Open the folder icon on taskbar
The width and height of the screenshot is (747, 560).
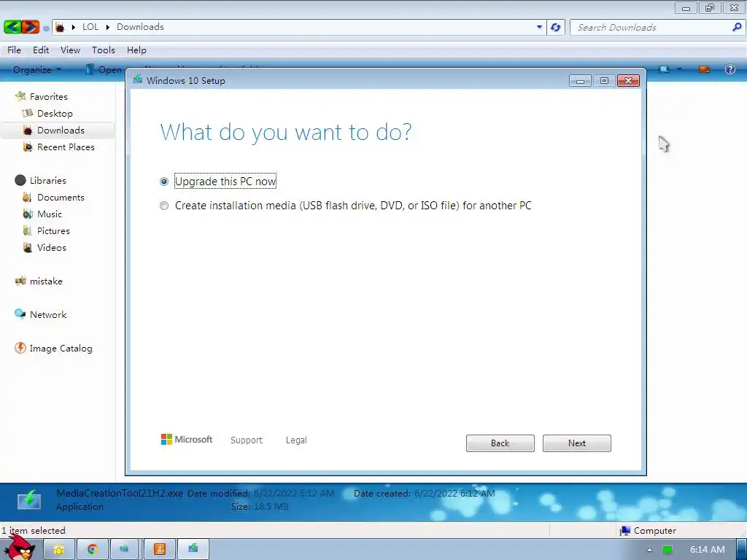pyautogui.click(x=59, y=550)
